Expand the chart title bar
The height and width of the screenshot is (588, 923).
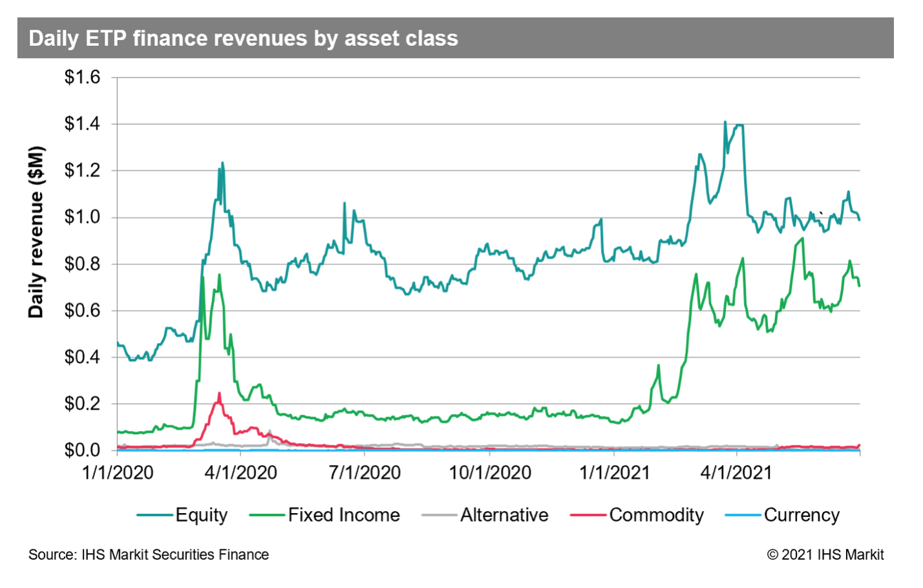[x=461, y=38]
